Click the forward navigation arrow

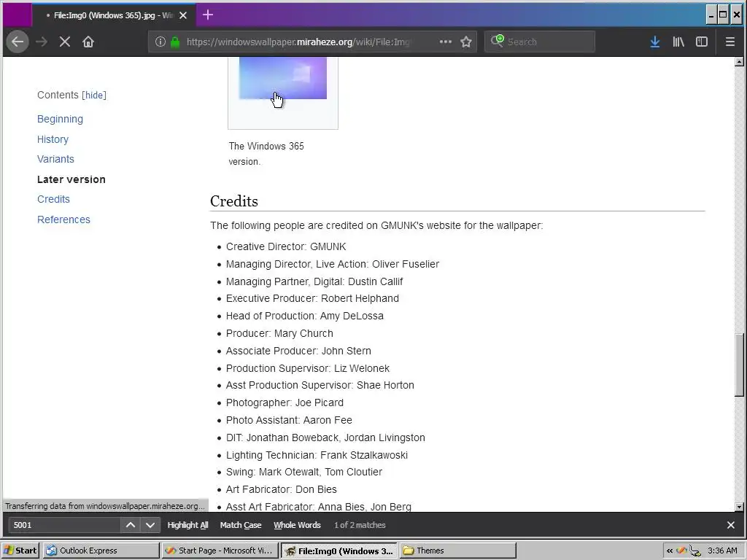click(x=42, y=42)
